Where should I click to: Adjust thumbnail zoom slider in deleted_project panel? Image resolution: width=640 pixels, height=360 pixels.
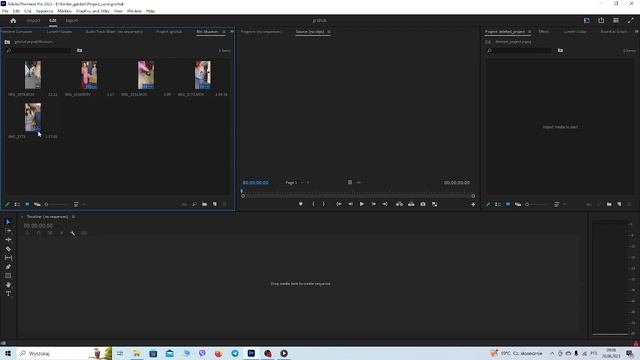537,204
